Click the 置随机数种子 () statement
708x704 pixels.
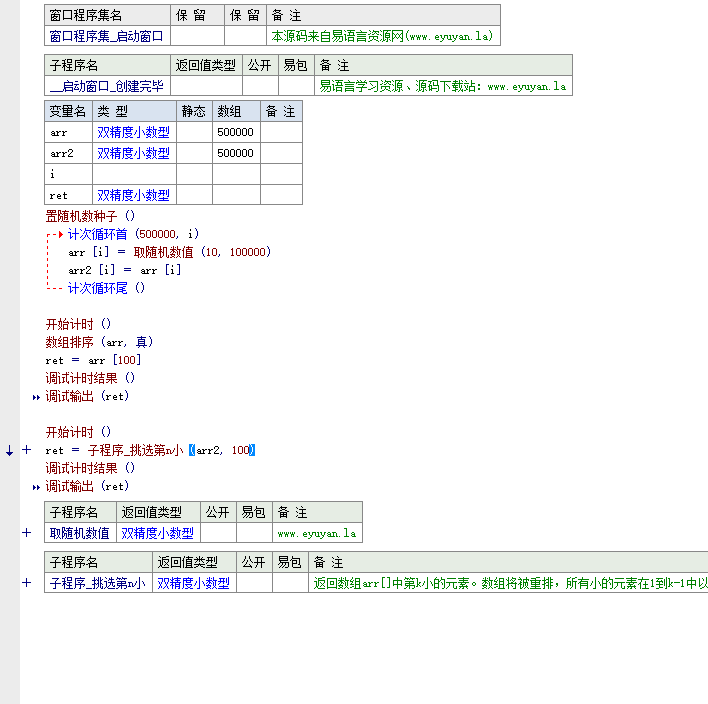90,215
